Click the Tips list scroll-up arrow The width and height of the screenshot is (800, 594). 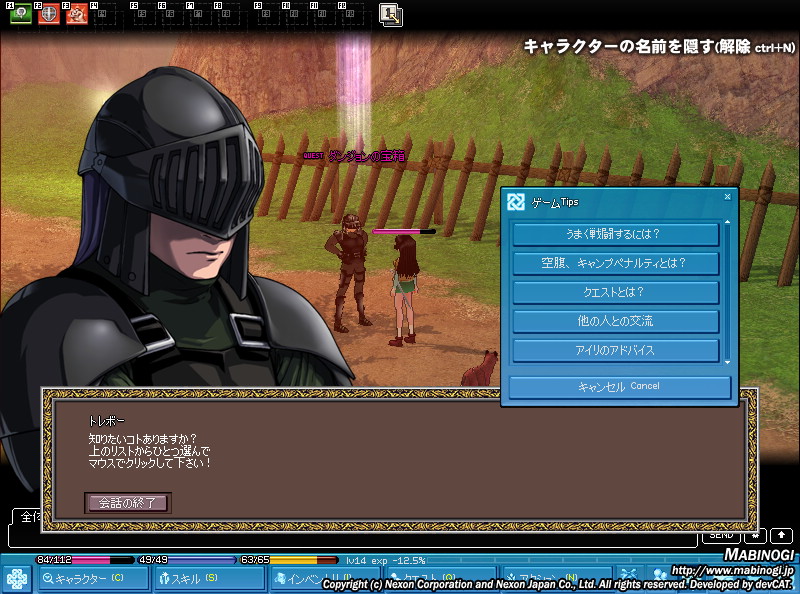click(x=728, y=222)
